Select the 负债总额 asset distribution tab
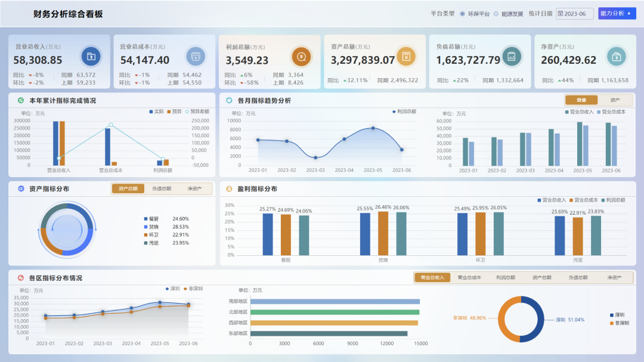Viewport: 644px width, 362px height. [x=162, y=188]
